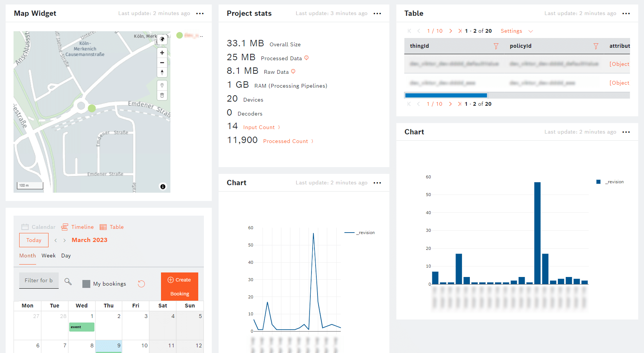This screenshot has width=644, height=353.
Task: Switch calendar to Week view
Action: tap(49, 256)
